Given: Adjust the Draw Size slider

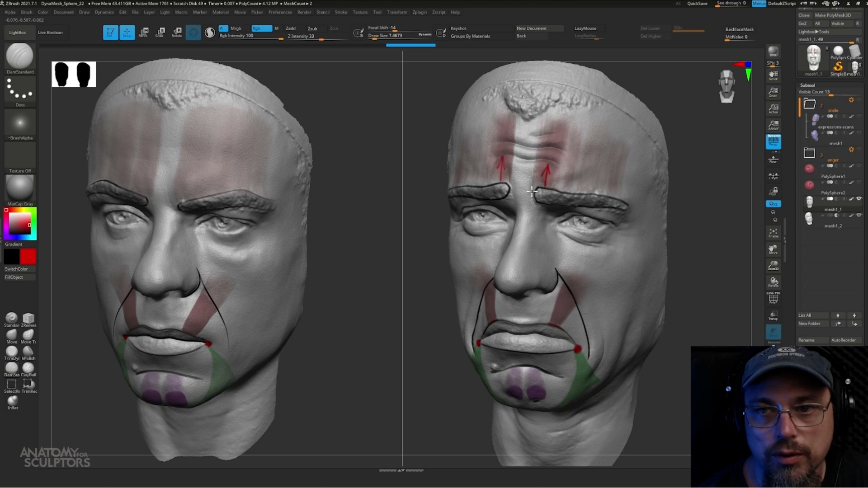Looking at the screenshot, I should click(x=400, y=36).
